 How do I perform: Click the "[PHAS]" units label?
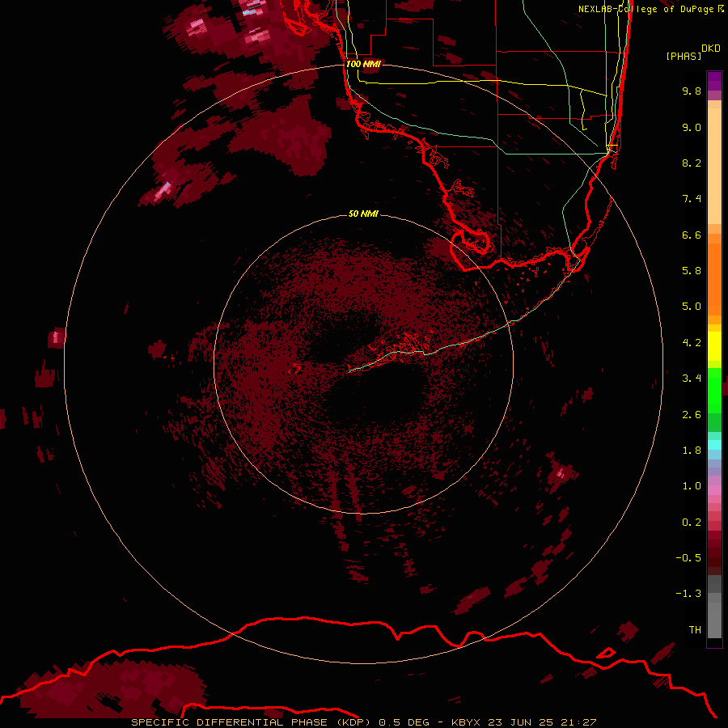click(x=684, y=56)
